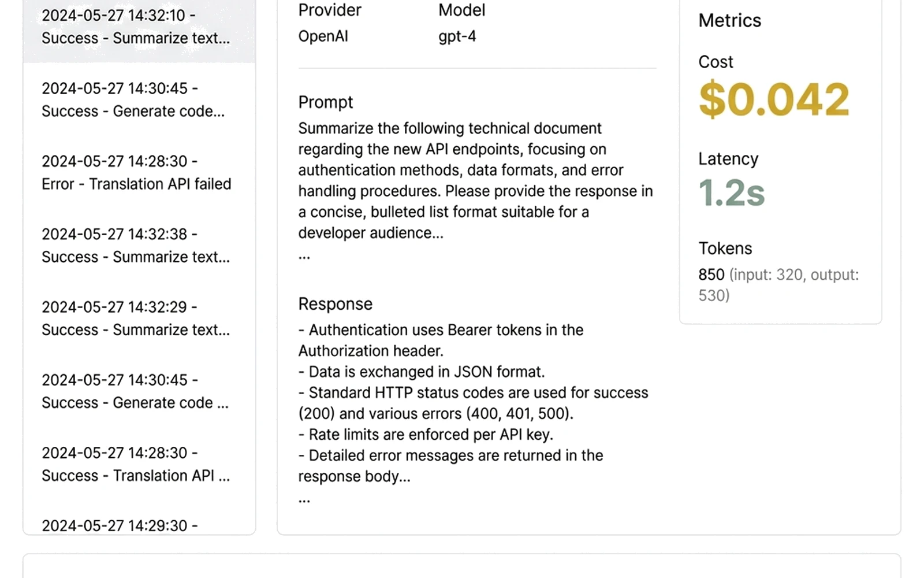Select the Error Translation API failed entry
Viewport: 924px width, 578px height.
[136, 172]
